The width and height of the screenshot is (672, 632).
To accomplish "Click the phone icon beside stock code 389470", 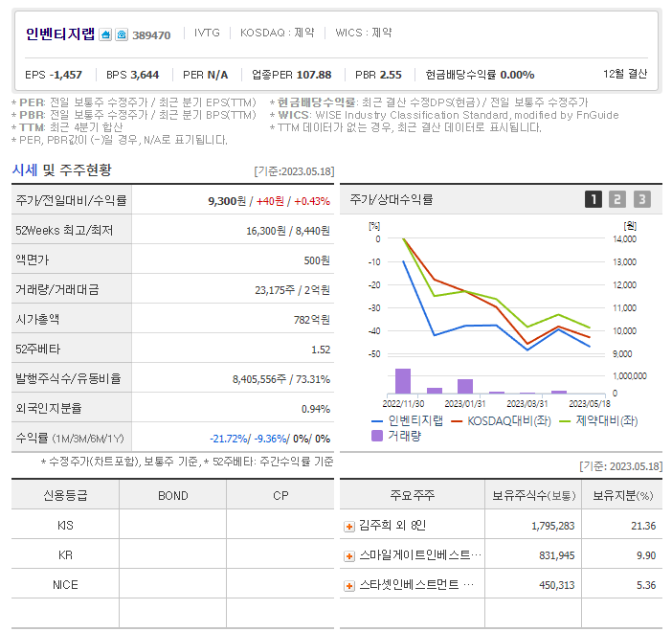I will point(122,34).
